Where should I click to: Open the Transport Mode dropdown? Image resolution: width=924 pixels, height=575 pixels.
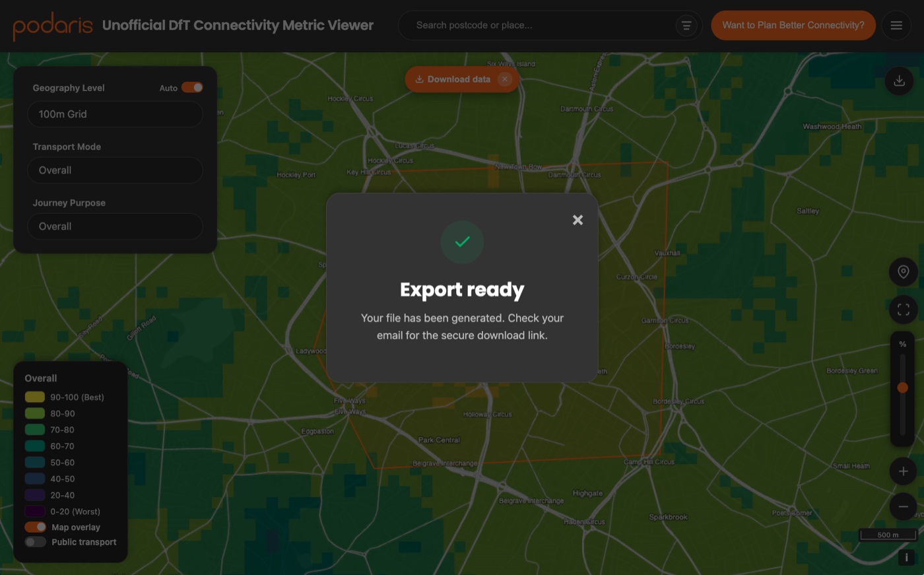[x=115, y=170]
